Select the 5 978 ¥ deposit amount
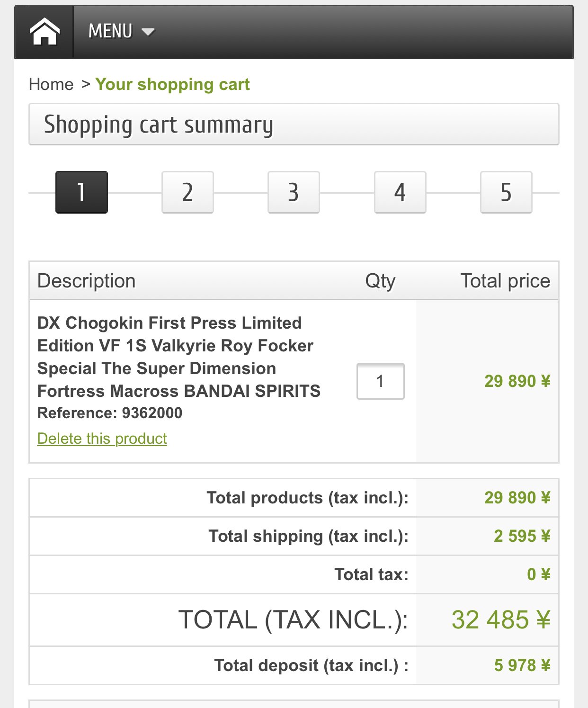This screenshot has width=588, height=708. pos(522,665)
